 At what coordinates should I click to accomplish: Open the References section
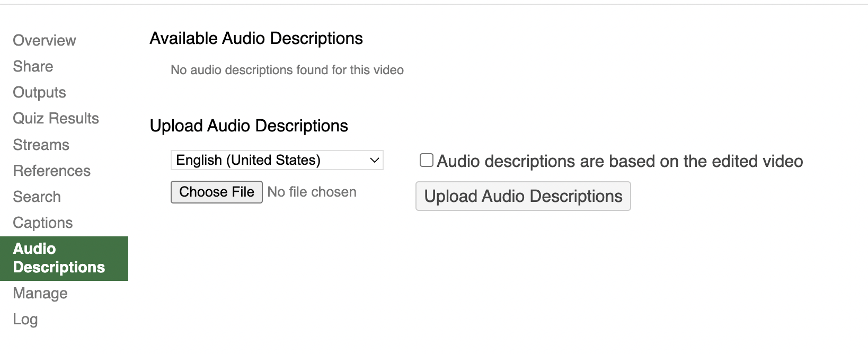tap(51, 171)
